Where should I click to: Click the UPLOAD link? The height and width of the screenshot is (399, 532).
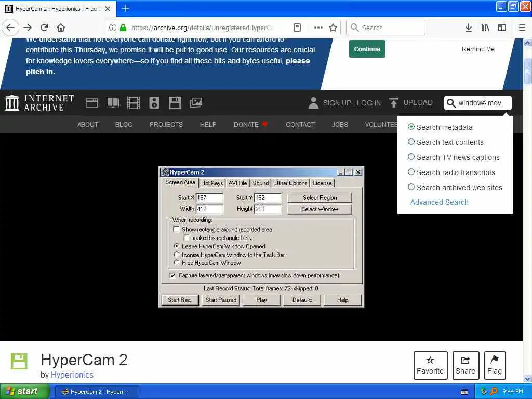coord(418,102)
